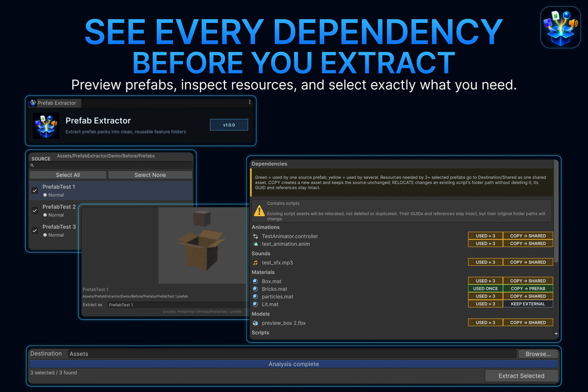Click the COPY → SHARED badge on the TestAnimator.controller row

(x=528, y=236)
